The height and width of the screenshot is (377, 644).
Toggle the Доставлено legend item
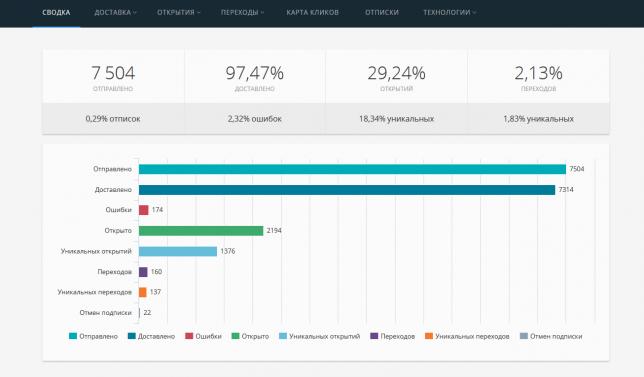(x=151, y=336)
